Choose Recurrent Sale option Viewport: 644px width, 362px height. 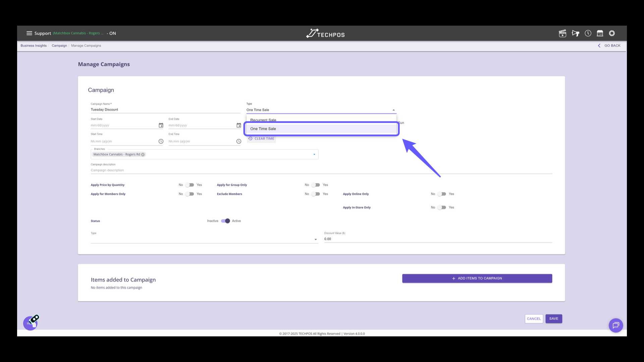coord(263,120)
